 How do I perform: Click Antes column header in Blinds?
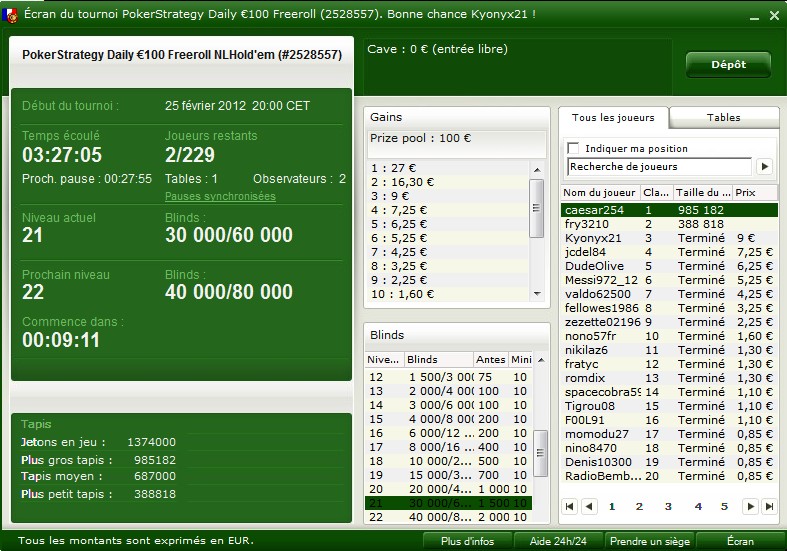coord(490,359)
